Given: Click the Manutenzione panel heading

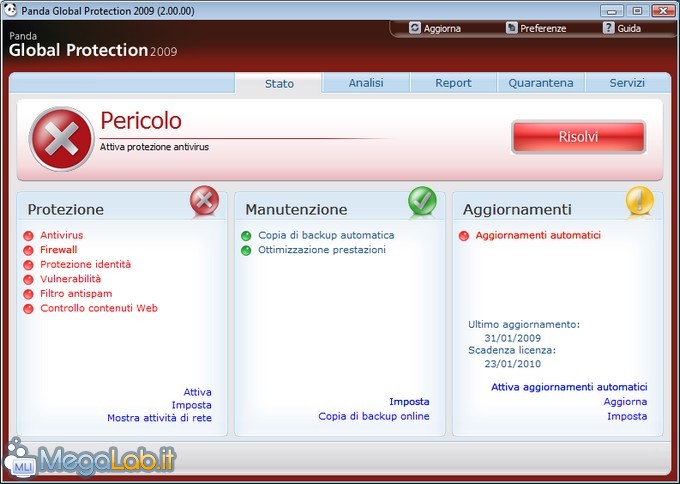Looking at the screenshot, I should click(x=296, y=209).
